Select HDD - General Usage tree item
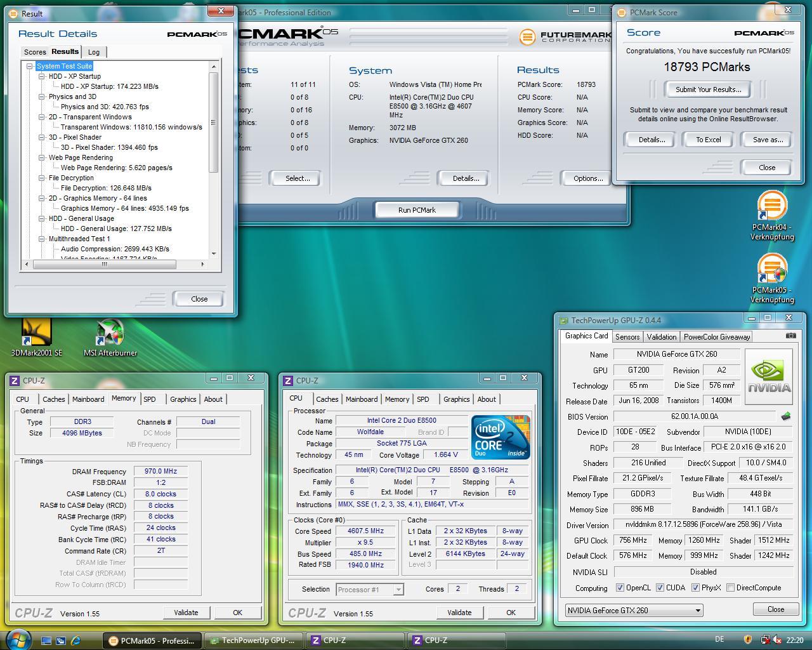 pyautogui.click(x=81, y=218)
